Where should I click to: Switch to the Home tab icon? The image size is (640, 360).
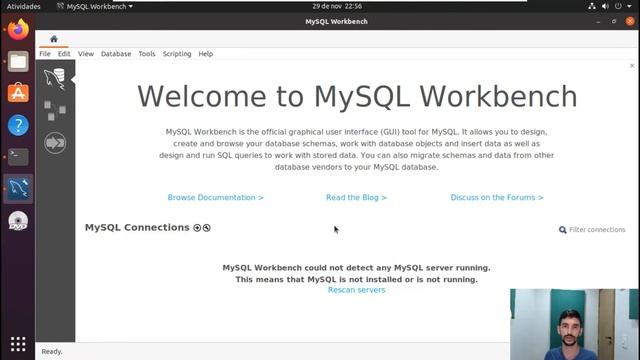[x=54, y=39]
